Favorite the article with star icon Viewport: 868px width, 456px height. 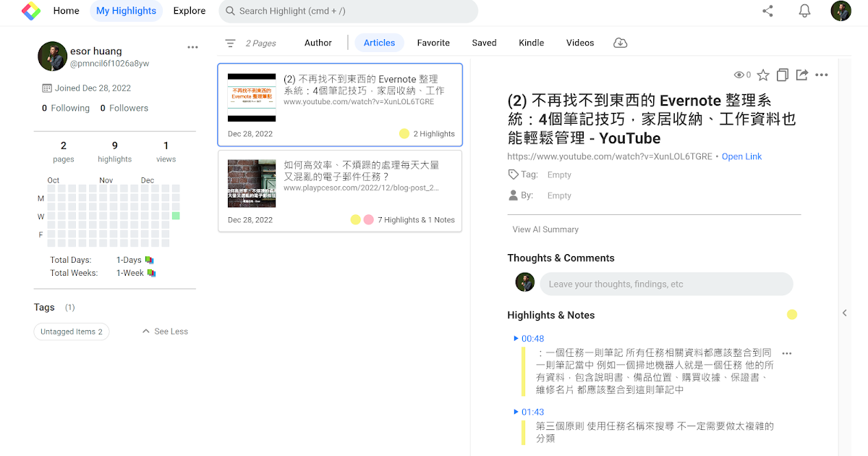(x=763, y=75)
